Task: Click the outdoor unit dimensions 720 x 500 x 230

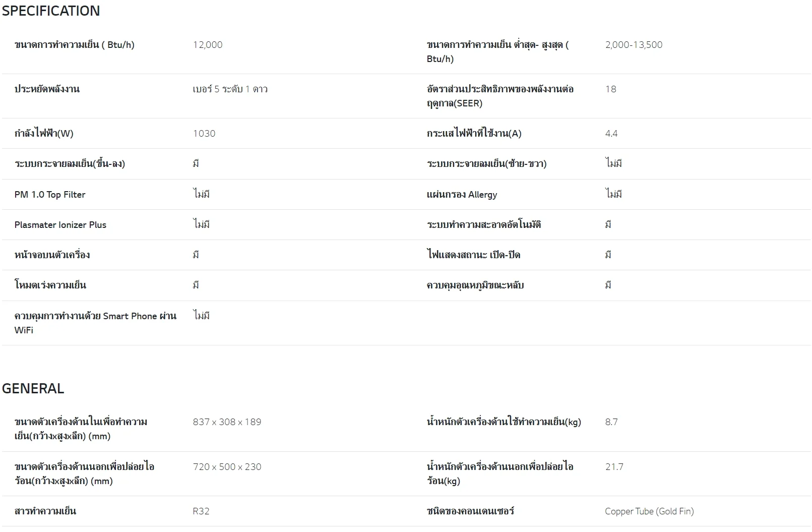Action: pos(227,466)
